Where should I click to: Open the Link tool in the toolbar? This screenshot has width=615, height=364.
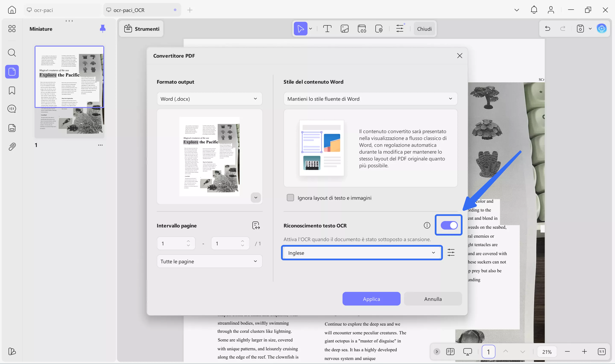click(x=362, y=28)
